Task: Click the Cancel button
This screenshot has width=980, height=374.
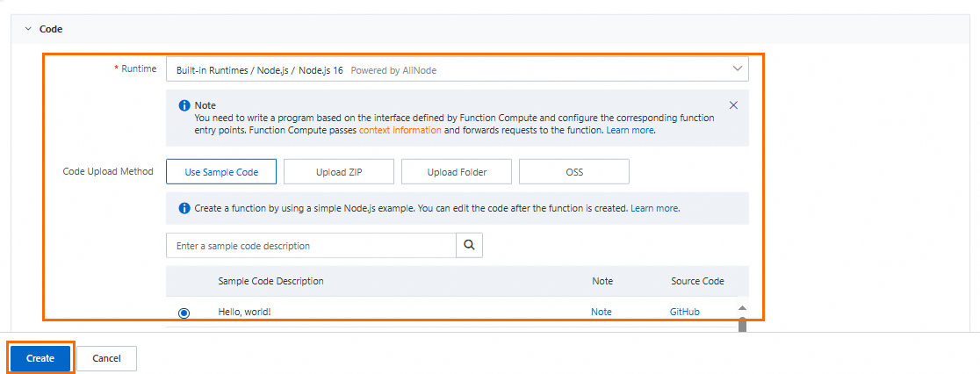Action: coord(106,358)
